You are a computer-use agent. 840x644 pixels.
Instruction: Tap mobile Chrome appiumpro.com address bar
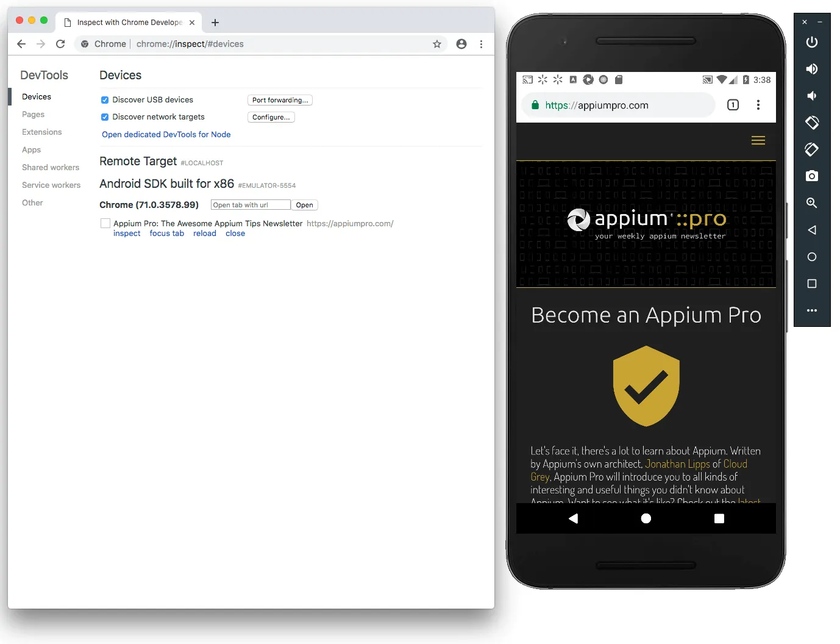click(x=618, y=105)
